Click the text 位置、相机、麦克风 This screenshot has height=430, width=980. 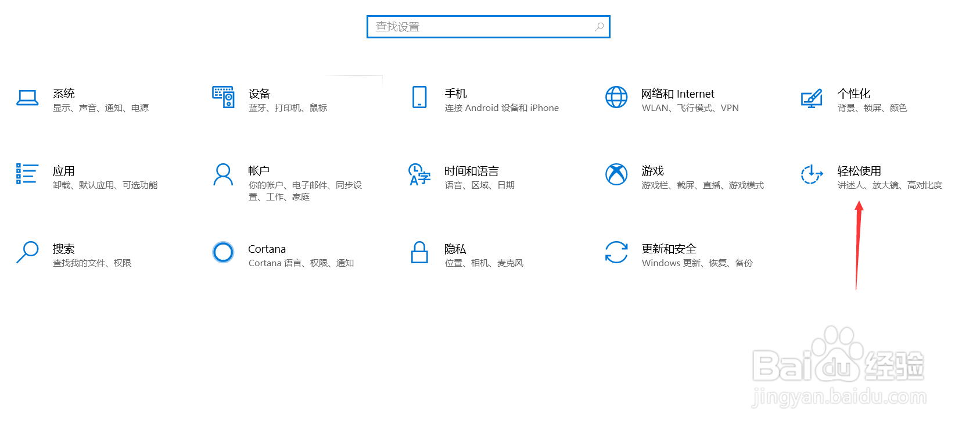484,263
